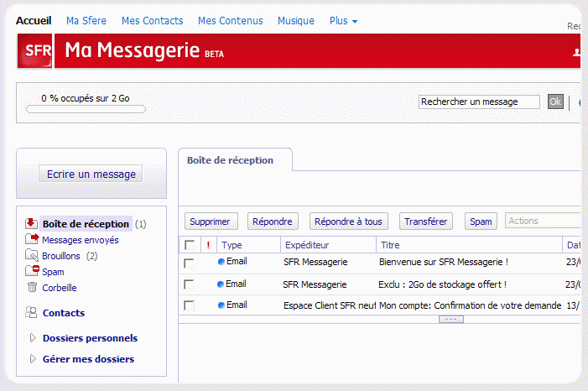Click the Ok search button
Viewport: 588px width, 391px height.
(555, 102)
